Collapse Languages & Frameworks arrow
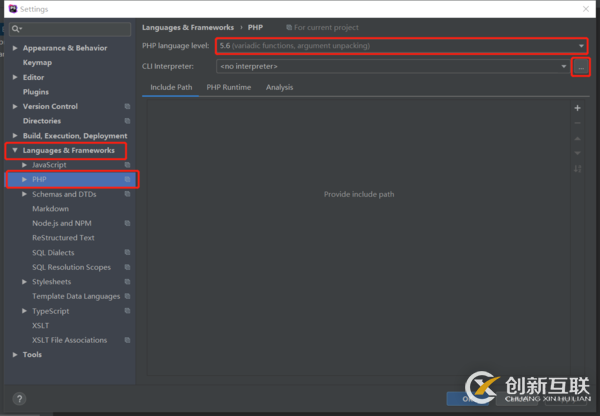This screenshot has height=416, width=600. (x=15, y=150)
